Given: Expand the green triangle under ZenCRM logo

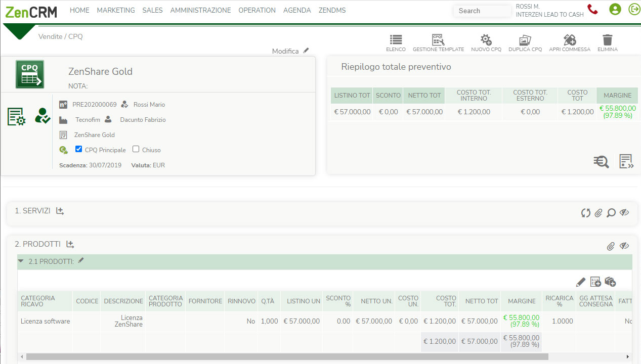Looking at the screenshot, I should click(19, 31).
